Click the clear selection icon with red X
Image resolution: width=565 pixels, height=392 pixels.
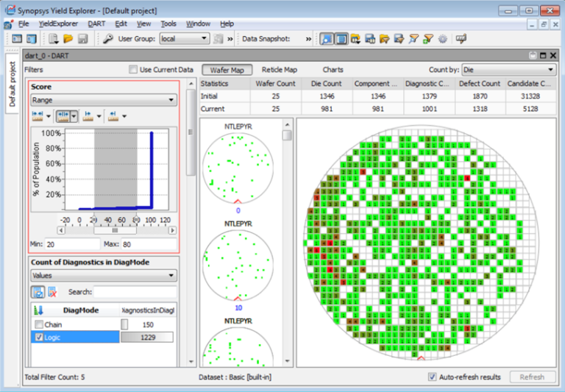click(52, 292)
